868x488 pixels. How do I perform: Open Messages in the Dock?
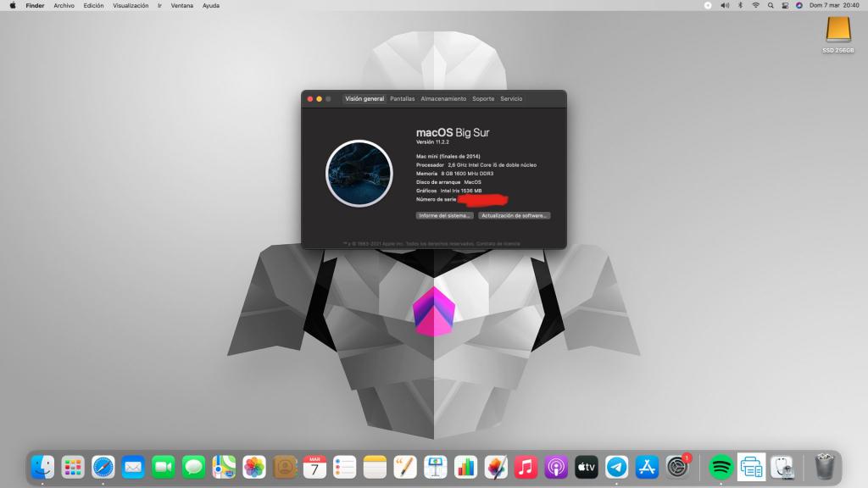(x=194, y=467)
